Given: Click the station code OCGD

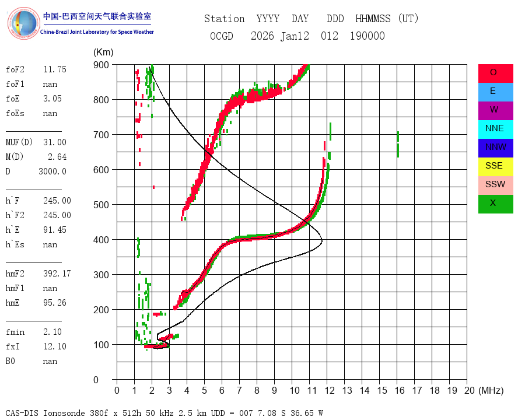Looking at the screenshot, I should tap(221, 36).
